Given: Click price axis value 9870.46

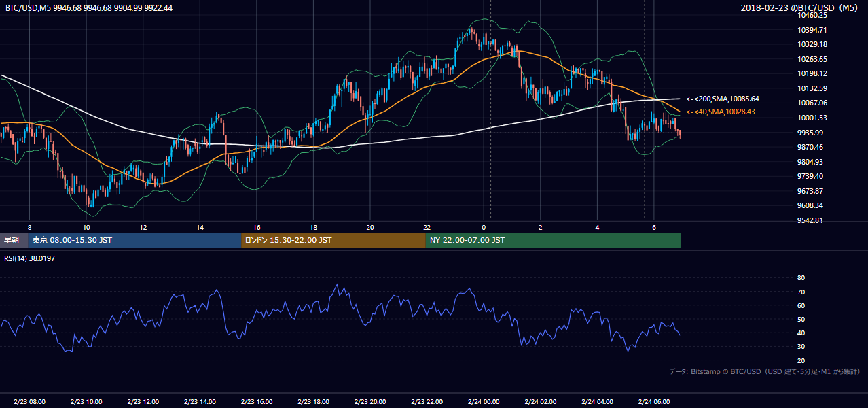Looking at the screenshot, I should coord(810,147).
